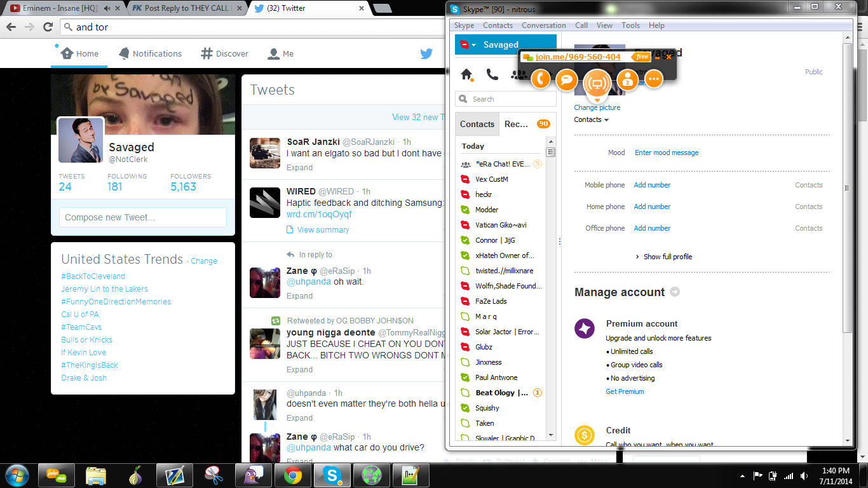
Task: Open the Tools menu
Action: pyautogui.click(x=630, y=25)
